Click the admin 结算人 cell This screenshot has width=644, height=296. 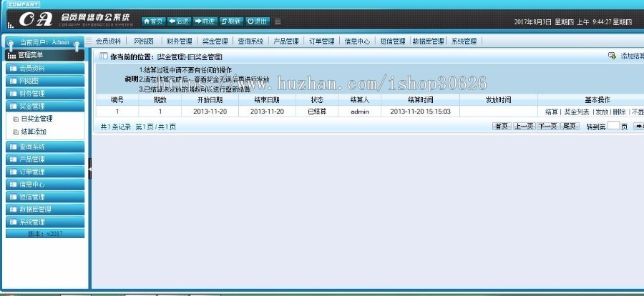360,112
